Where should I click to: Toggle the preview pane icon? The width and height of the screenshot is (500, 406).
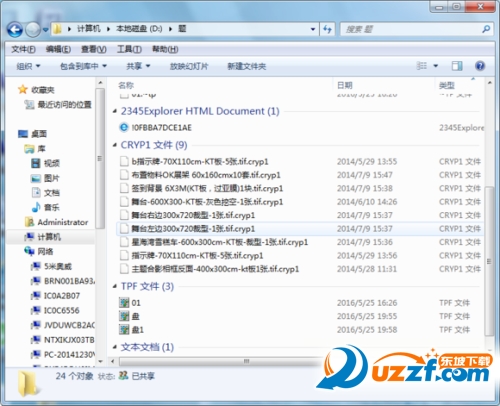(457, 66)
